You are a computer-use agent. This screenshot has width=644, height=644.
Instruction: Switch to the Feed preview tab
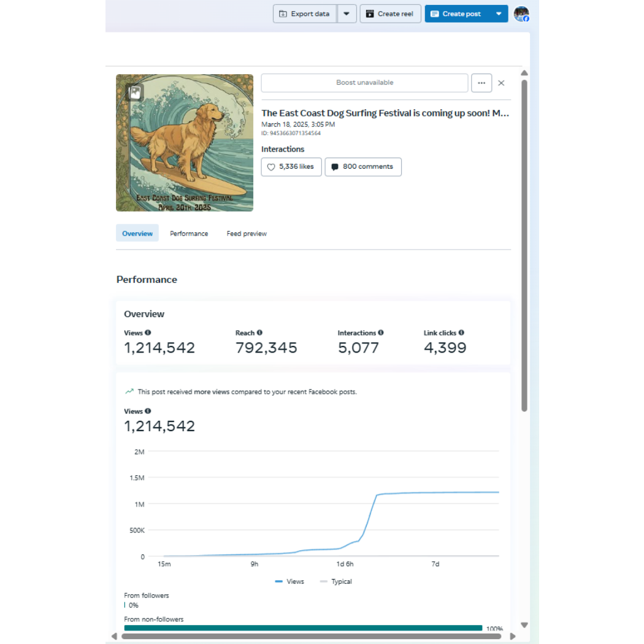[247, 233]
